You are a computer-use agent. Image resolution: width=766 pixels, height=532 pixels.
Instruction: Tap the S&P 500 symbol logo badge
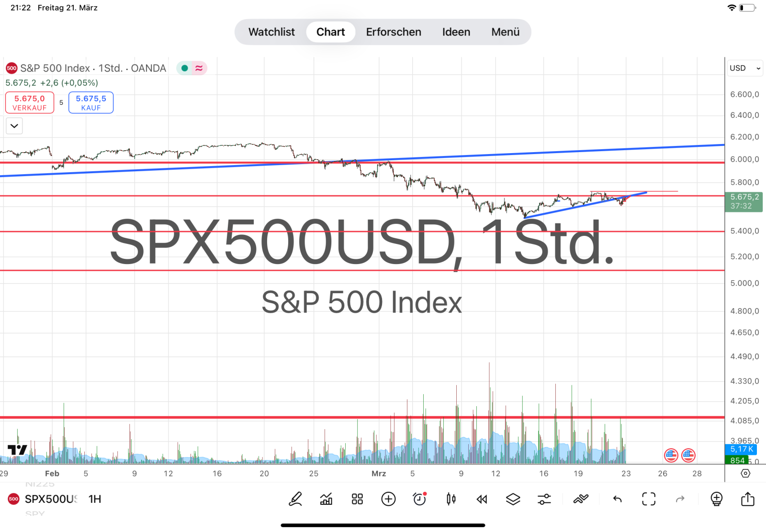click(x=11, y=68)
